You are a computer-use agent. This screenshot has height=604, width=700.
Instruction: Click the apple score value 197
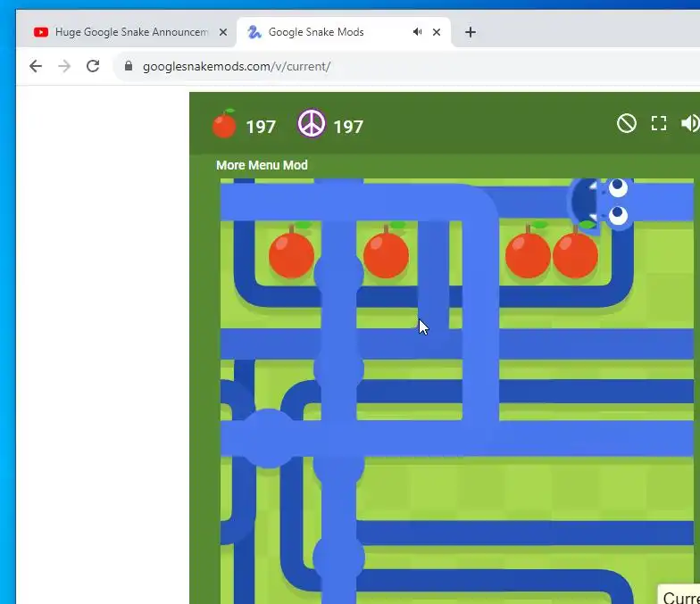tap(261, 127)
